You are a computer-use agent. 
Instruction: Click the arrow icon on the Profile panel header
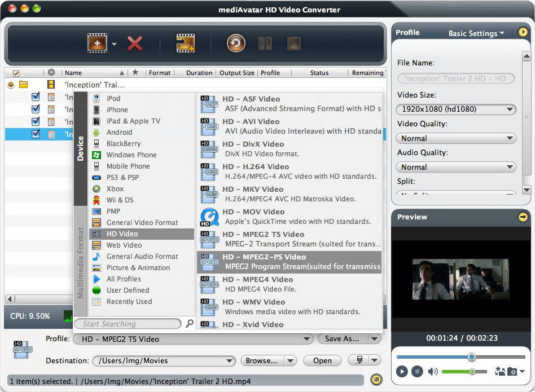pos(523,32)
